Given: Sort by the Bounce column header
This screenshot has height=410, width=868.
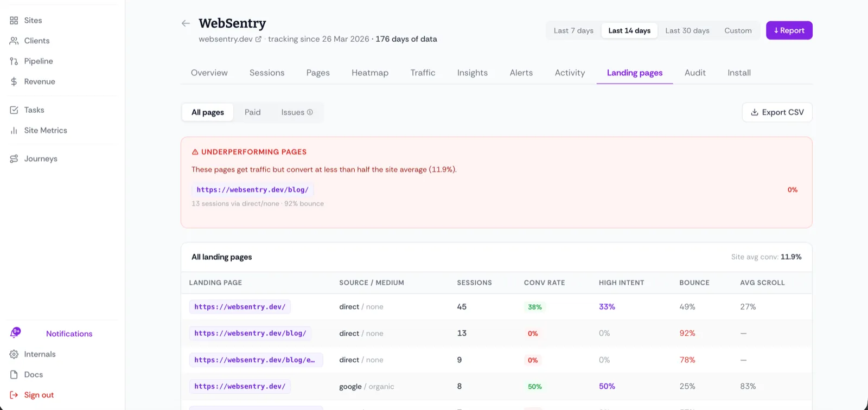Looking at the screenshot, I should pyautogui.click(x=694, y=283).
